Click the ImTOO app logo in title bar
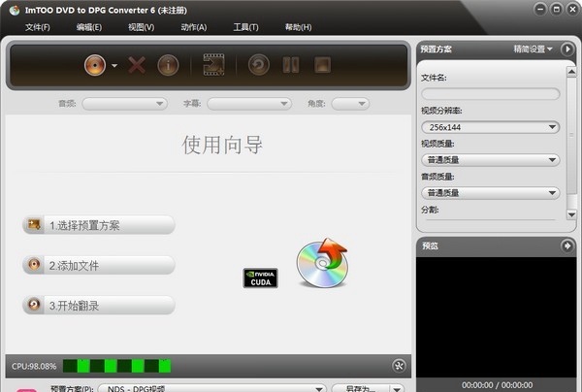The image size is (582, 392). click(x=15, y=10)
